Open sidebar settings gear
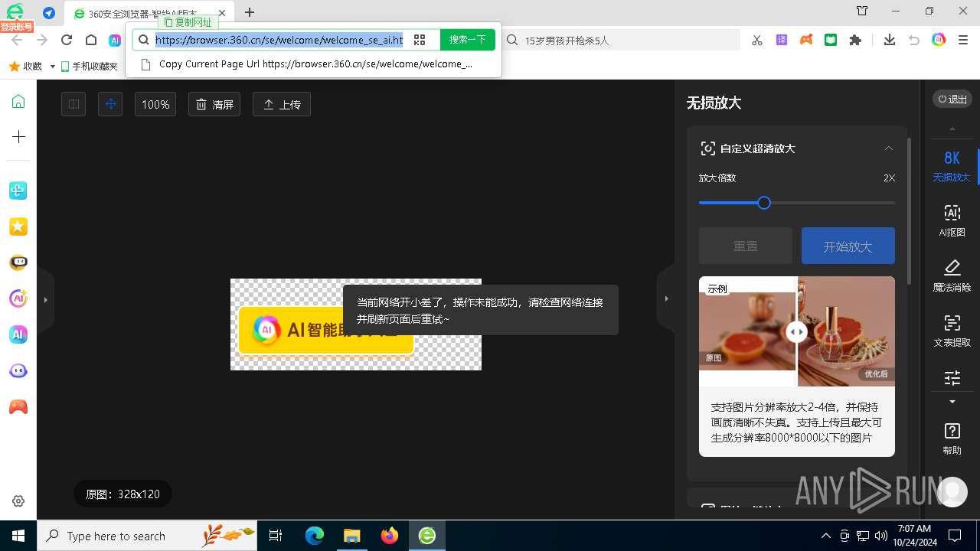This screenshot has width=980, height=551. coord(18,501)
